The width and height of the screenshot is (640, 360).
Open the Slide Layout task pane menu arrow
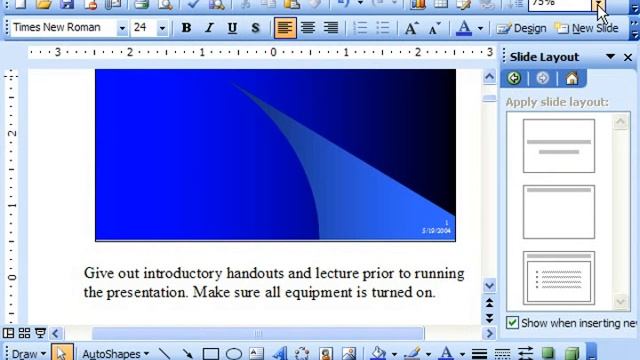tap(610, 57)
